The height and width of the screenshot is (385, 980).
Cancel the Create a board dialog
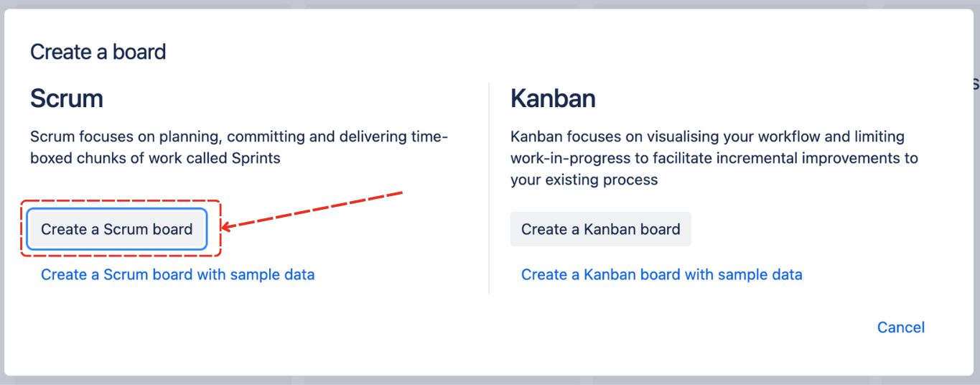900,328
